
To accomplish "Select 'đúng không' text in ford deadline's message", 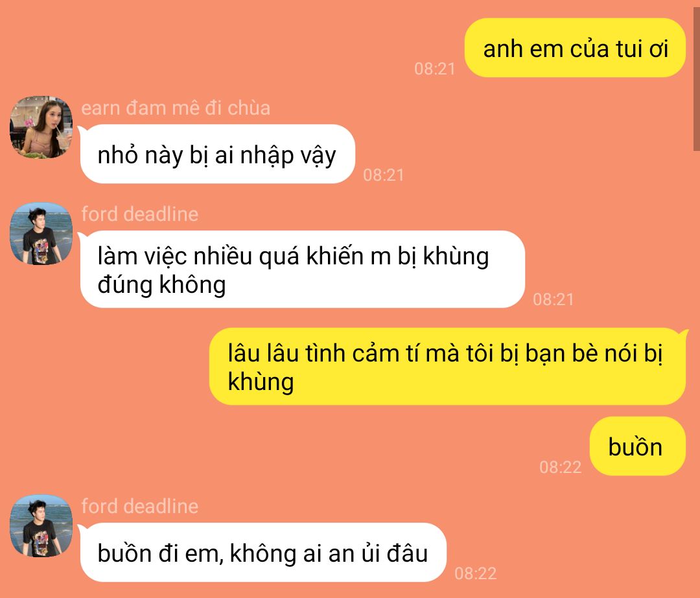I will coord(161,285).
